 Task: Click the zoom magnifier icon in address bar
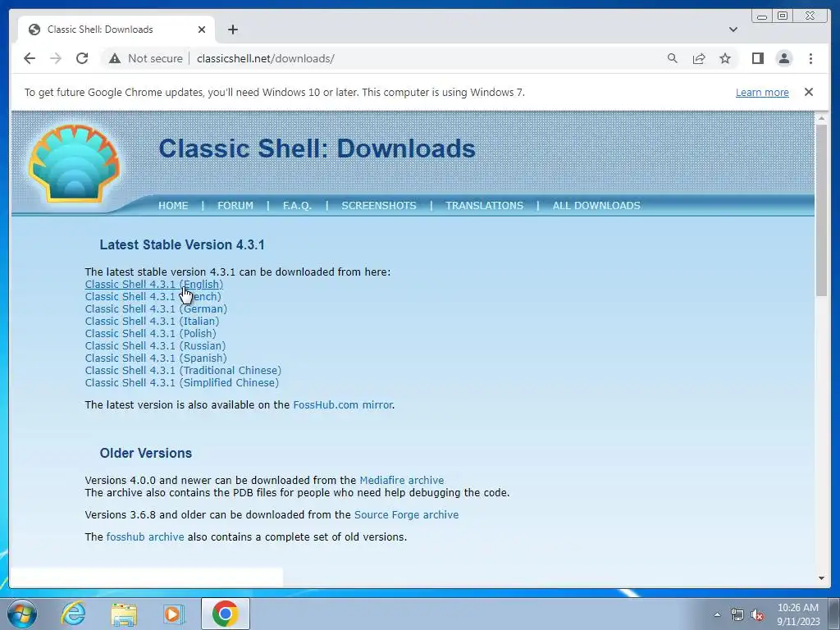click(673, 58)
